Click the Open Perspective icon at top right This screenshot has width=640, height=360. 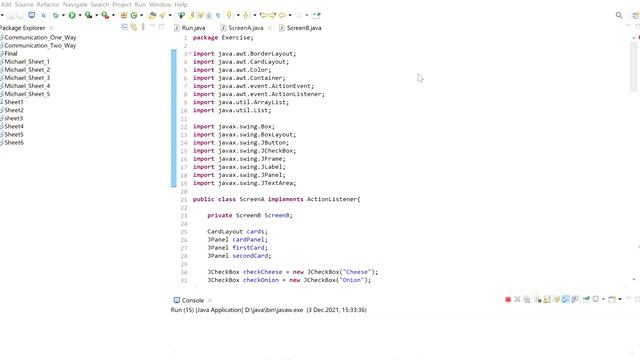coord(636,15)
